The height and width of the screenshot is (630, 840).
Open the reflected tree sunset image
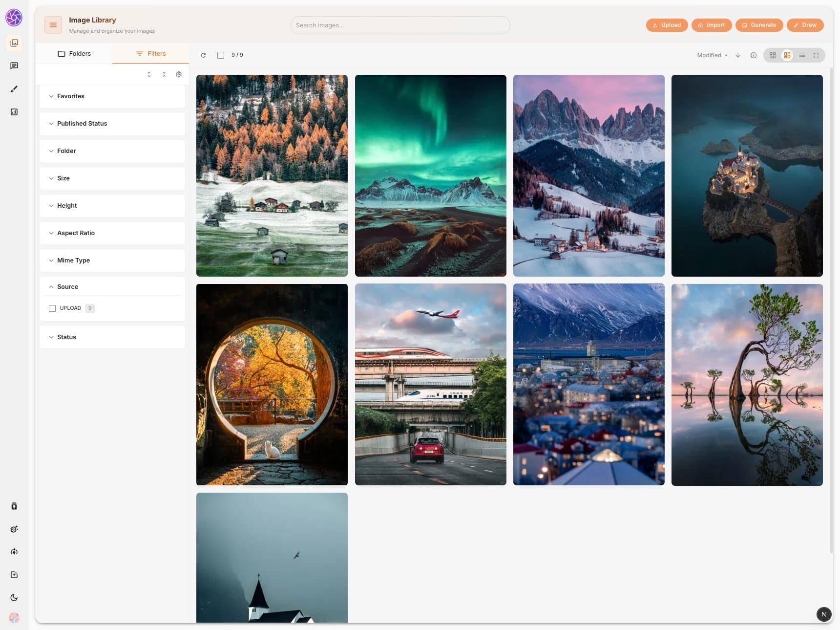click(747, 385)
